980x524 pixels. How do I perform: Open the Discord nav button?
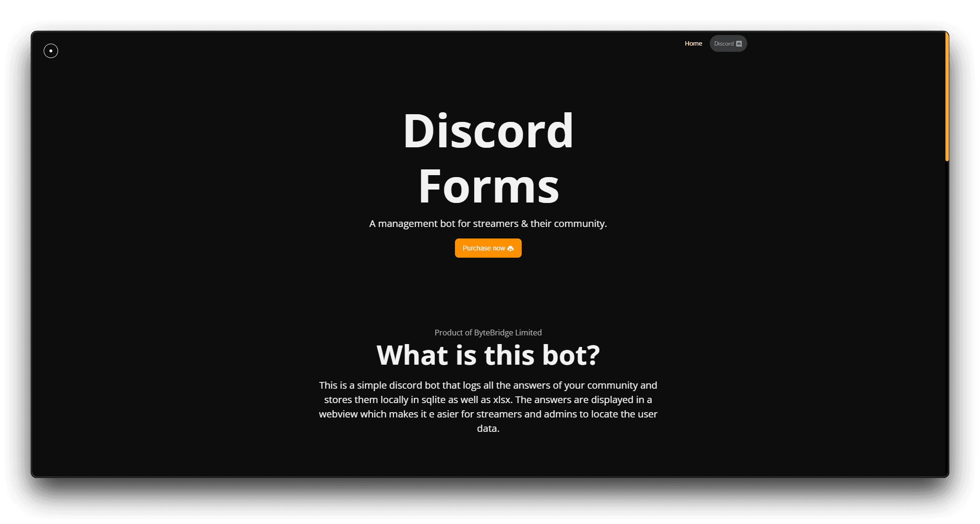coord(728,44)
